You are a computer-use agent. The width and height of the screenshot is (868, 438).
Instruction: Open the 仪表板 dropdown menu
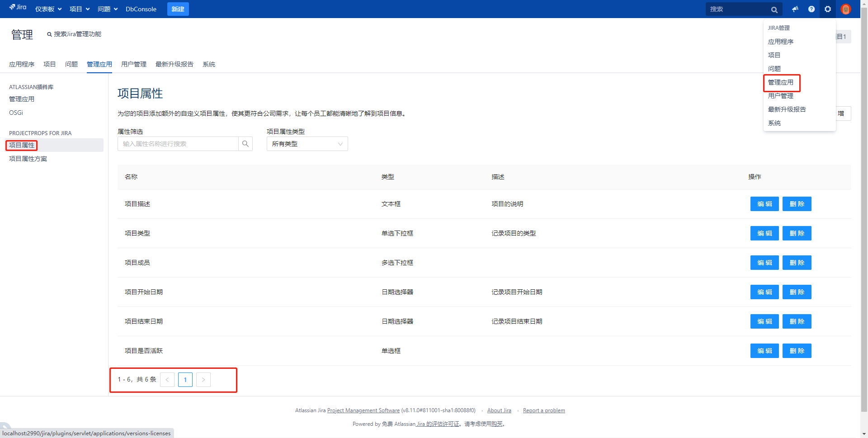click(x=48, y=9)
